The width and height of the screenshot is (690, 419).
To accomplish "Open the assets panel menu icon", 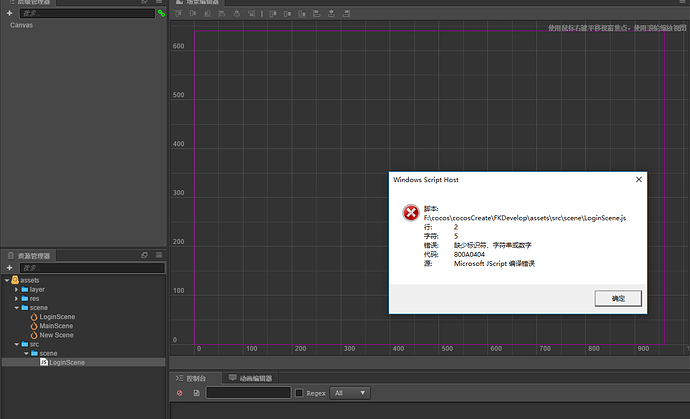I will [159, 255].
